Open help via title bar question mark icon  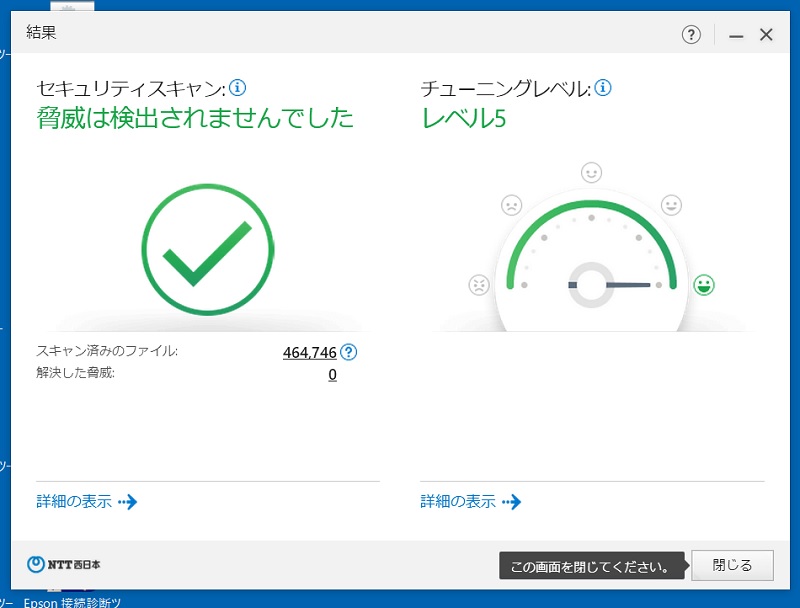[x=689, y=33]
